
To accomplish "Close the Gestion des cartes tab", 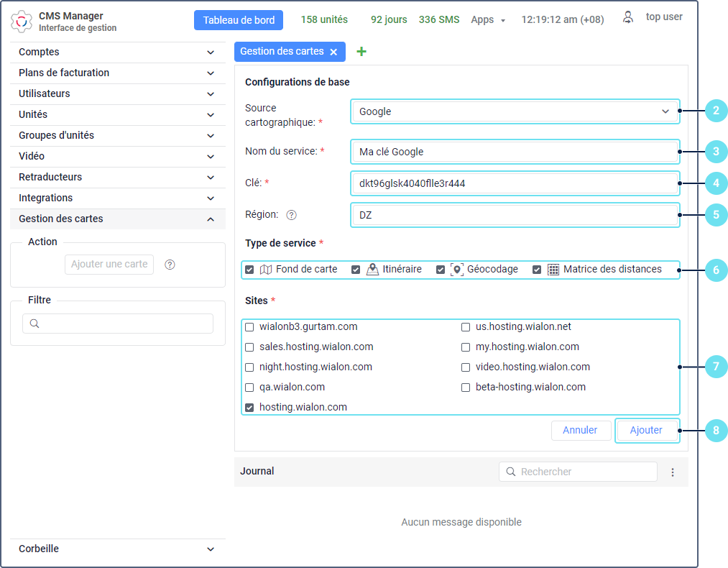I will [333, 52].
